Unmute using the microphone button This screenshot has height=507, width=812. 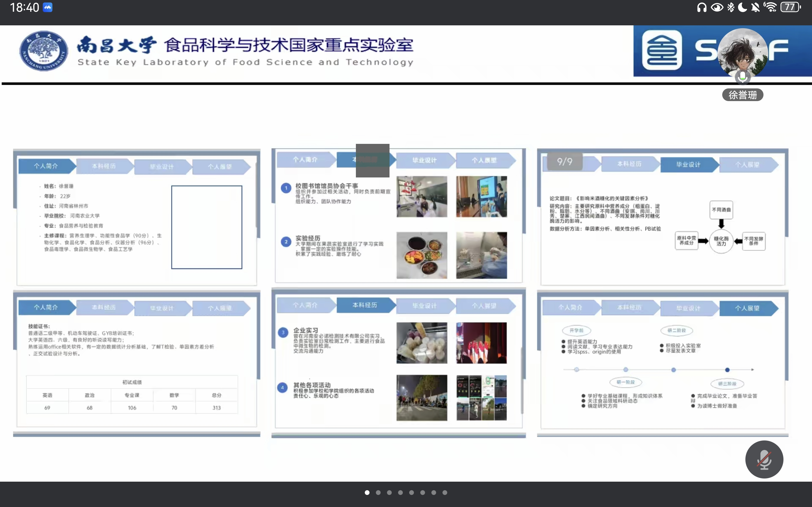[764, 459]
